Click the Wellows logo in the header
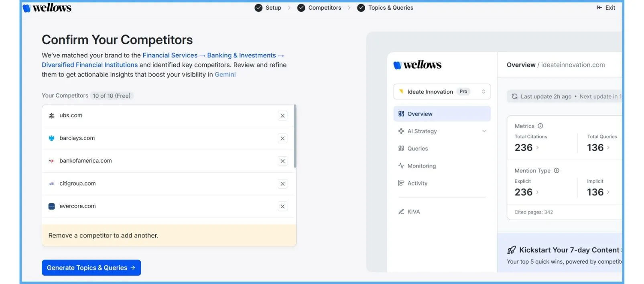The width and height of the screenshot is (644, 284). click(47, 8)
